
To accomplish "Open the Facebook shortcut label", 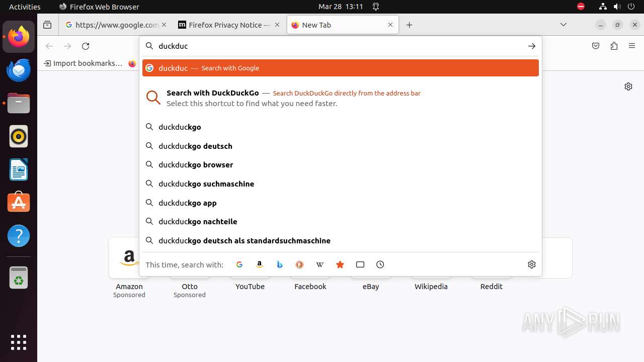I will (310, 287).
